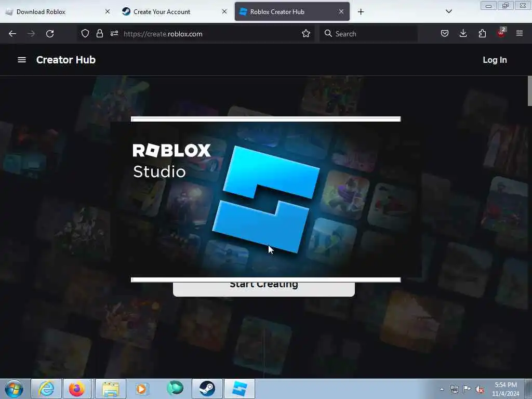Image resolution: width=532 pixels, height=399 pixels.
Task: Open the network status tray icon
Action: point(454,389)
